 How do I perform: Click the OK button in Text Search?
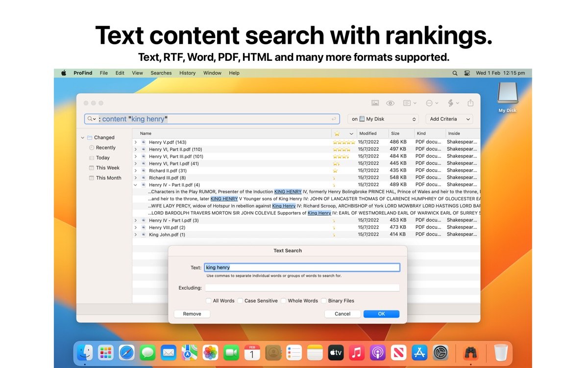(381, 314)
